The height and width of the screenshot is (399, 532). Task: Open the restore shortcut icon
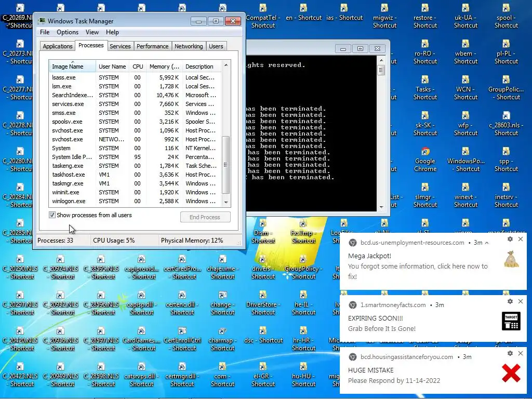pyautogui.click(x=425, y=16)
